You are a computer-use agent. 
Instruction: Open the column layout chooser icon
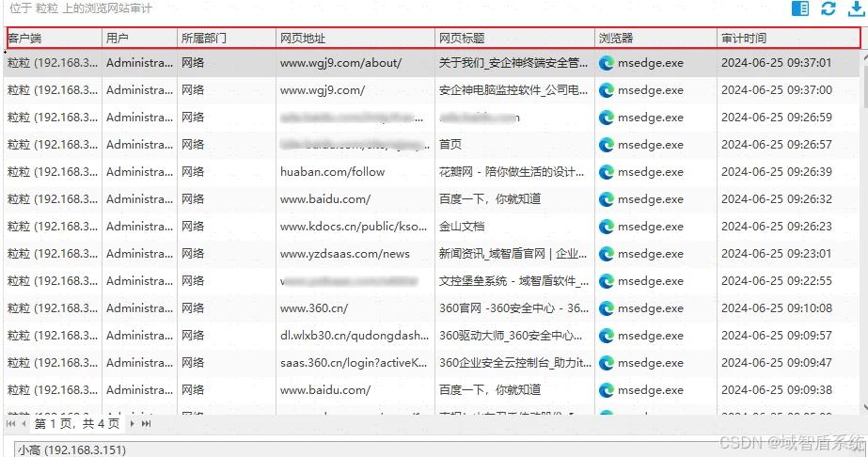click(x=800, y=8)
